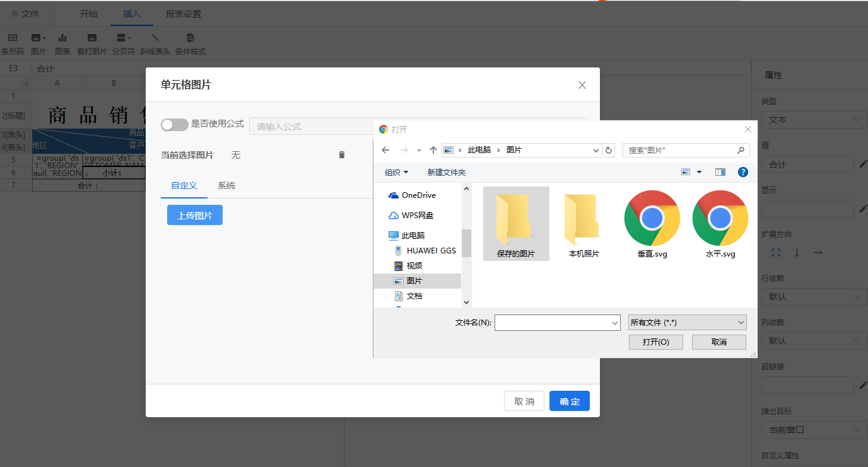This screenshot has width=868, height=467.
Task: Click edit pencil icon next to 超链接 field
Action: (864, 384)
